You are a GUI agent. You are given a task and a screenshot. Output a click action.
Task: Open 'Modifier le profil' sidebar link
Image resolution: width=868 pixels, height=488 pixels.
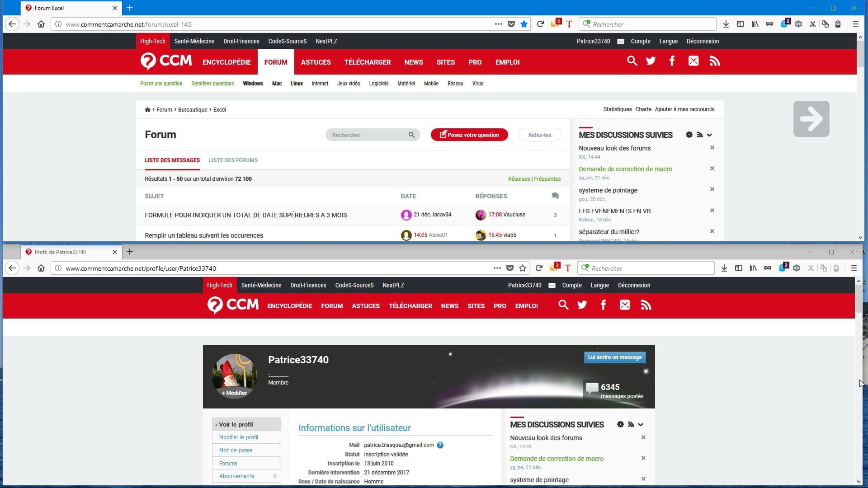238,437
